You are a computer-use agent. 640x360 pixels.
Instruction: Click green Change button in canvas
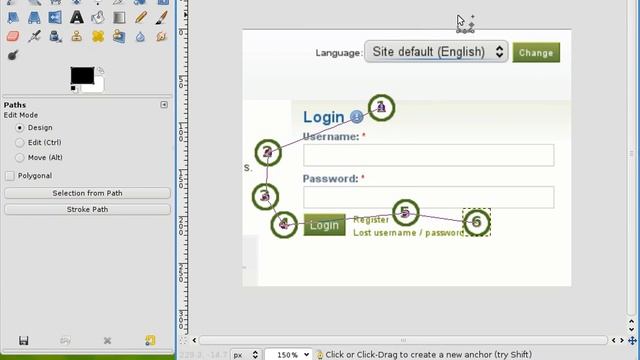(536, 53)
